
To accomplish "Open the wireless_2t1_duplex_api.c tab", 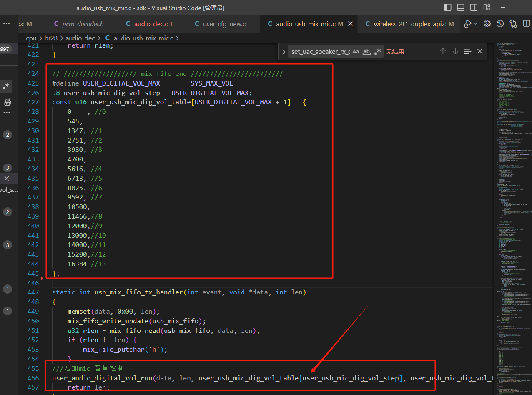I will click(409, 24).
